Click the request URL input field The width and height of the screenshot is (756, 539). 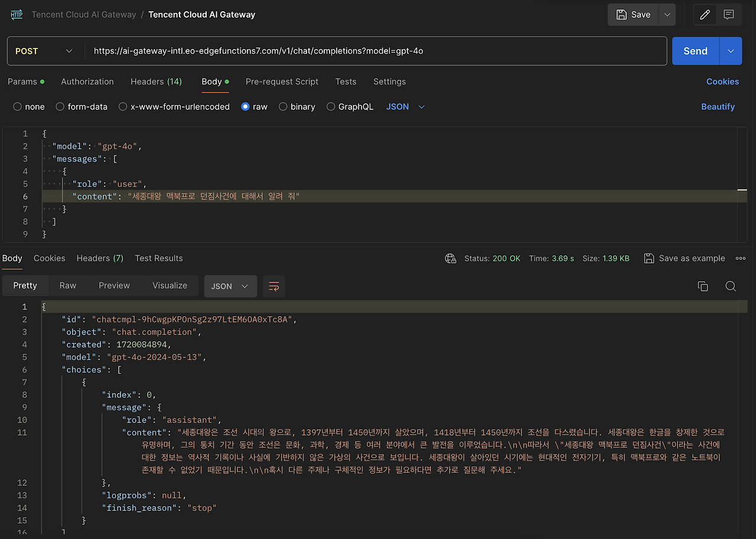pyautogui.click(x=376, y=51)
